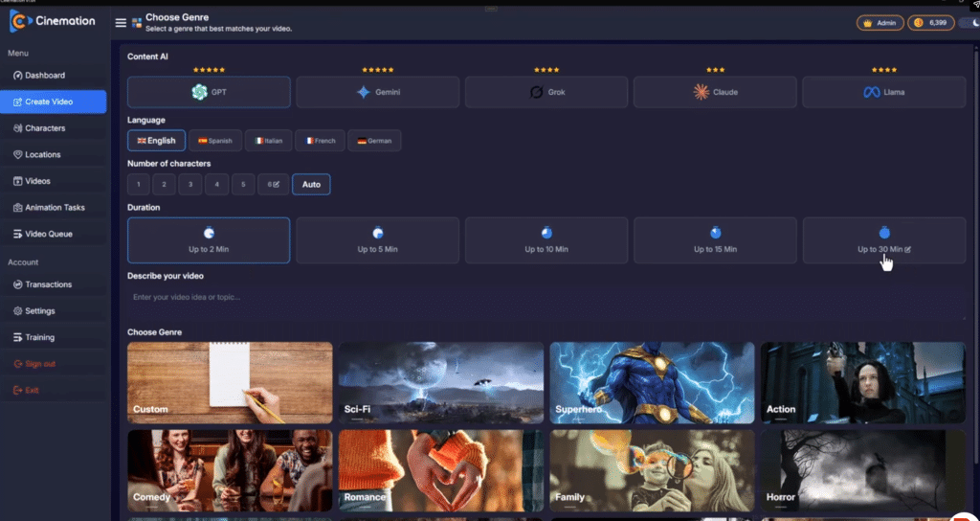The height and width of the screenshot is (521, 980).
Task: Open Settings from the Account section
Action: click(x=40, y=311)
